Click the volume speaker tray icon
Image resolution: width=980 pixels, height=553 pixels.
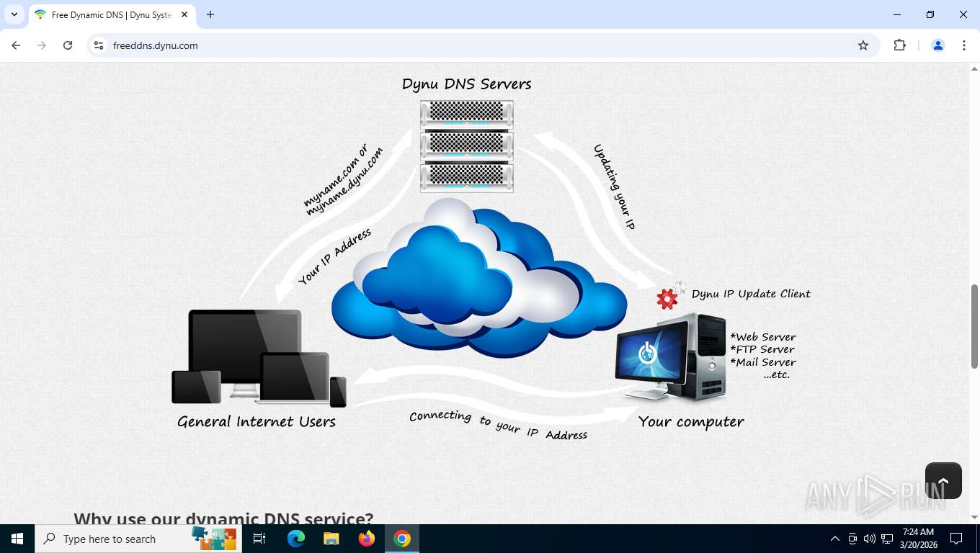click(870, 539)
